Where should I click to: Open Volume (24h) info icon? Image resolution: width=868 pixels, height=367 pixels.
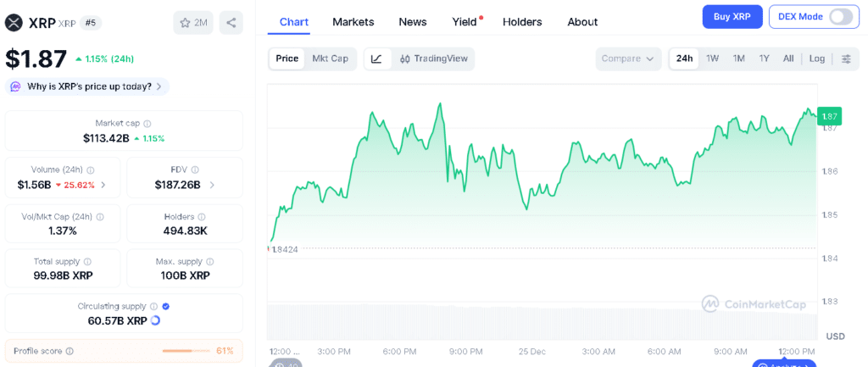click(91, 170)
